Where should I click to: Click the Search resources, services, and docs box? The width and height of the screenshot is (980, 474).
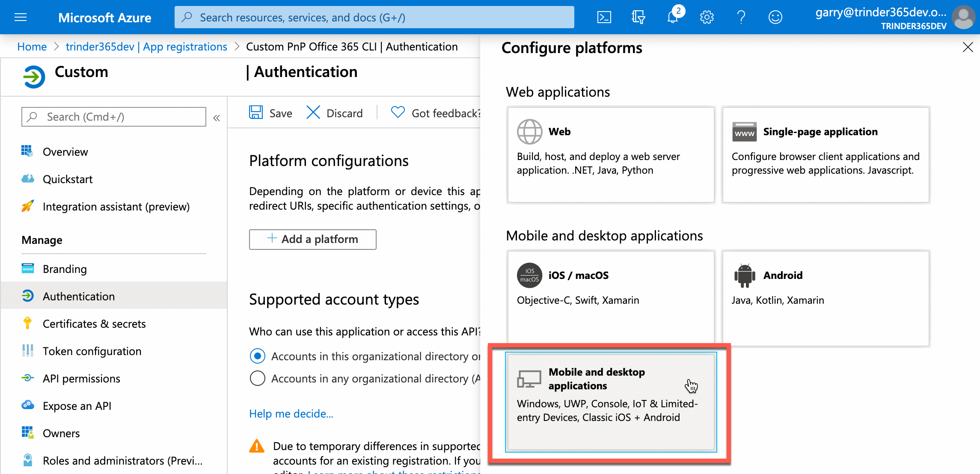tap(374, 17)
